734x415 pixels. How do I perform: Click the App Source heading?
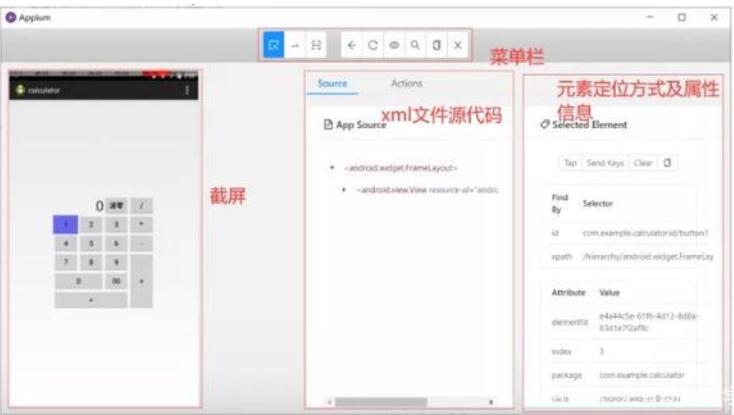[x=360, y=125]
